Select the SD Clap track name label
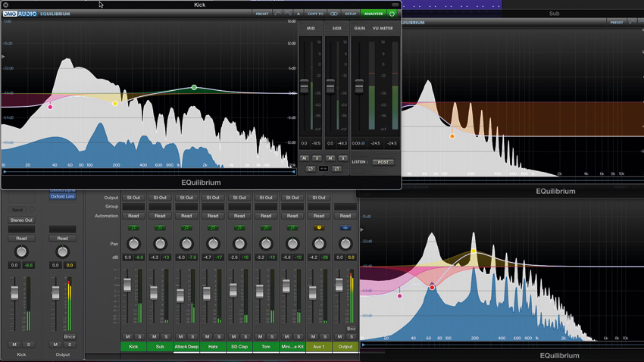The height and width of the screenshot is (362, 644). 239,347
